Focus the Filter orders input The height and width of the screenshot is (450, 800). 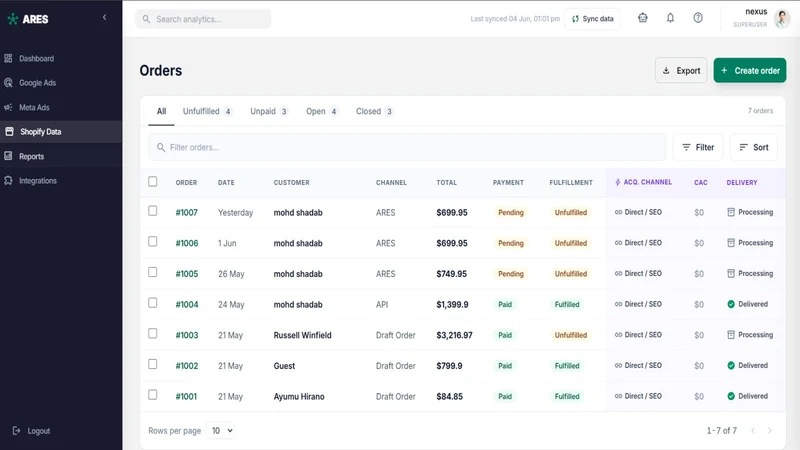[407, 147]
